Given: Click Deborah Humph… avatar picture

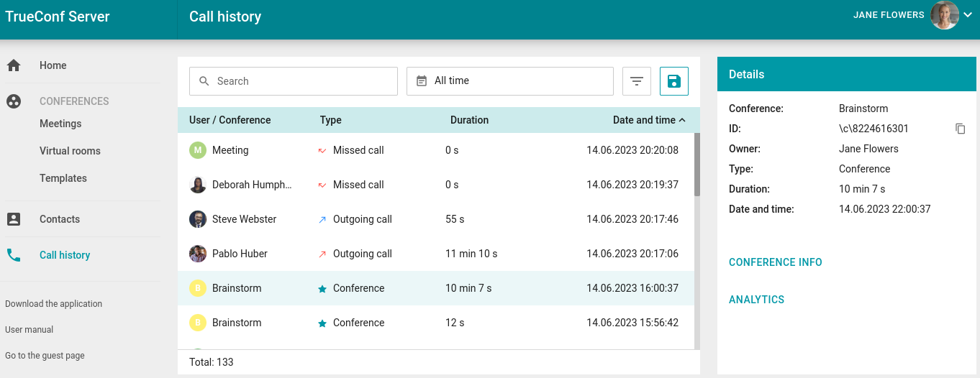Looking at the screenshot, I should [198, 185].
